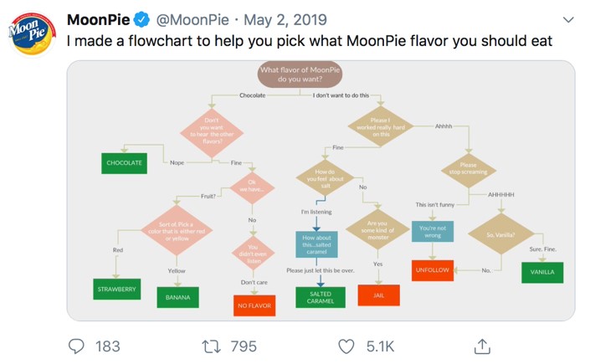View the 5.1K likes count
This screenshot has height=364, width=590.
point(380,346)
